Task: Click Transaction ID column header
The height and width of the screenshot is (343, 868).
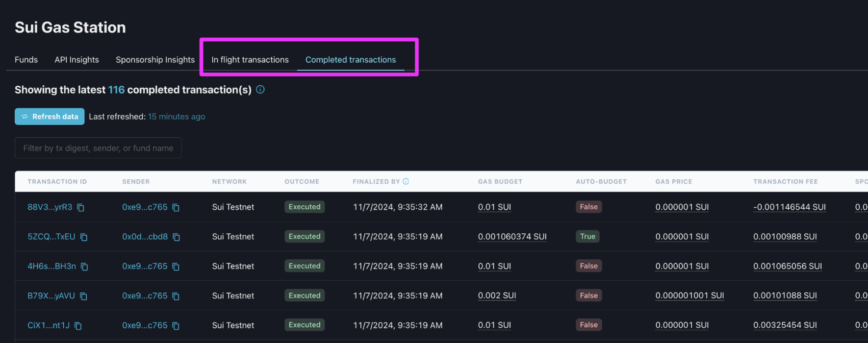Action: click(57, 182)
